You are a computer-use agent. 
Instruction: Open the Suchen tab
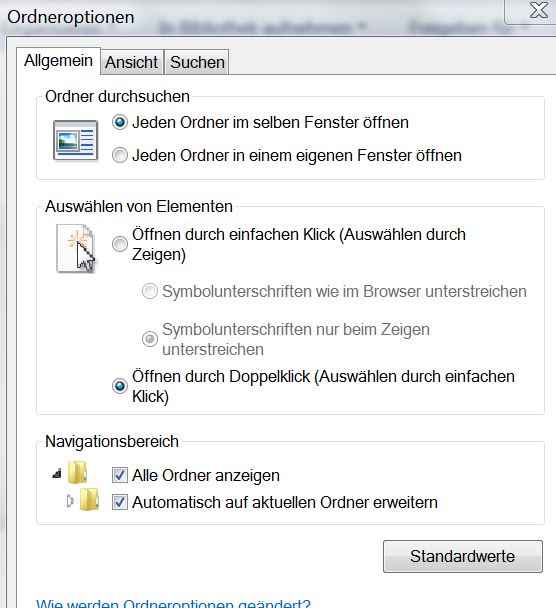tap(197, 62)
